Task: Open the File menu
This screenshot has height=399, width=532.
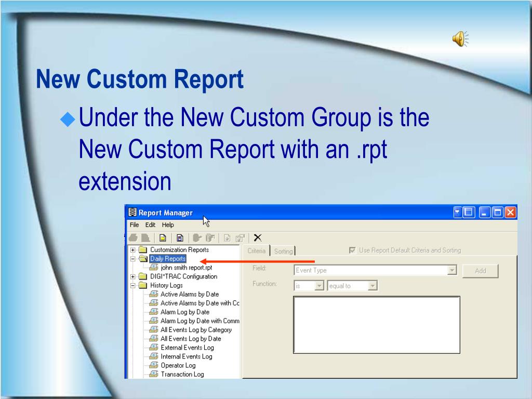Action: coord(135,224)
